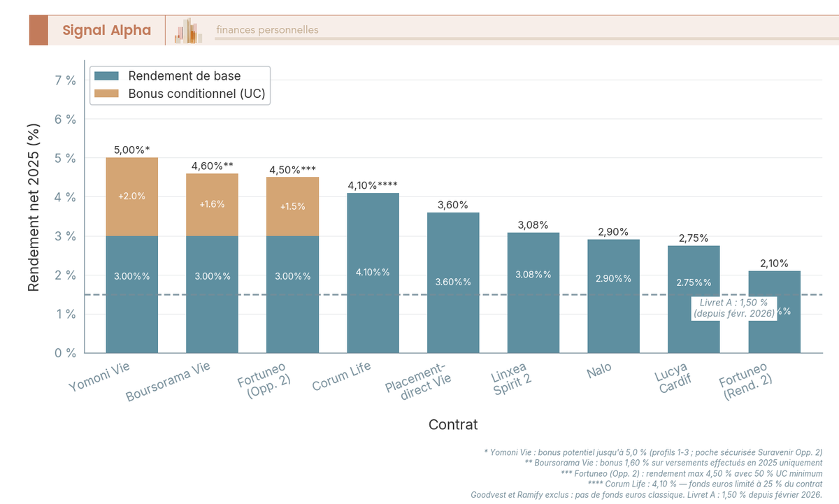Select the Placement-direct Vie bar

[x=453, y=282]
